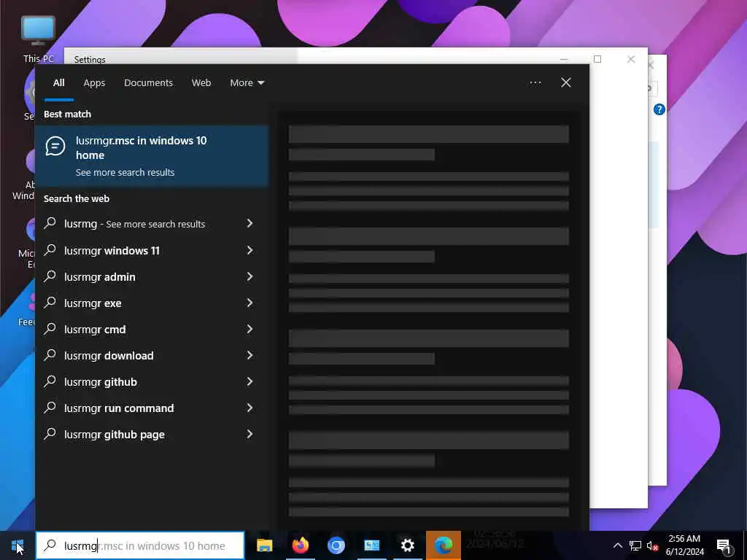The width and height of the screenshot is (747, 560).
Task: Open Settings gear icon on the taskbar
Action: [407, 545]
